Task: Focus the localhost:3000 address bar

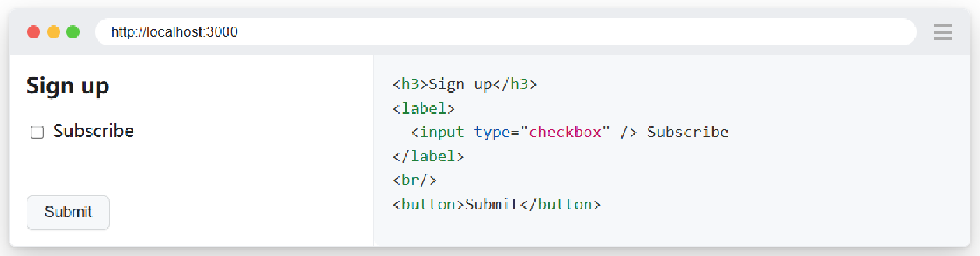Action: pos(505,32)
